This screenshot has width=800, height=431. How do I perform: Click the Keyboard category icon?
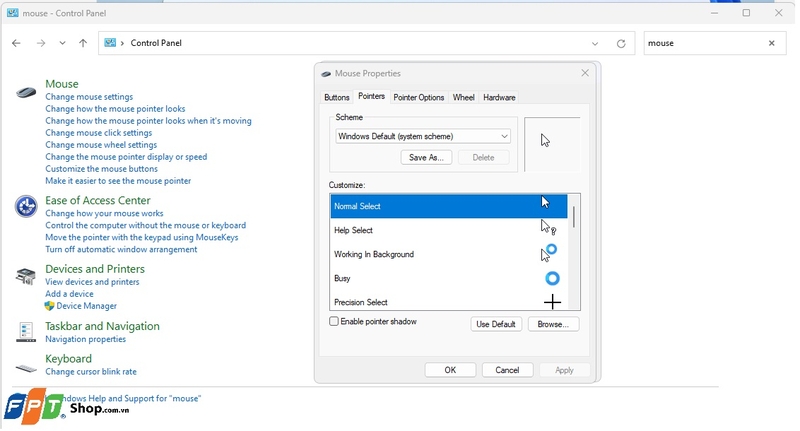[27, 365]
